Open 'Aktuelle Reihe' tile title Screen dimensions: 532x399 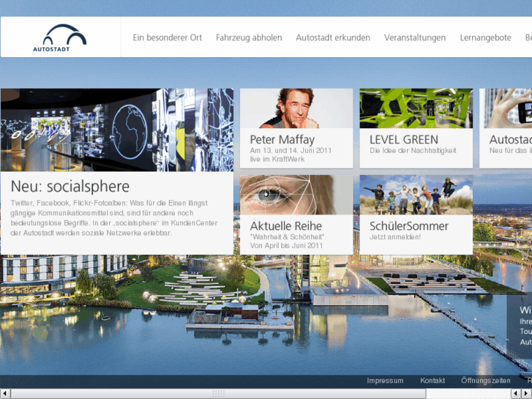coord(285,225)
